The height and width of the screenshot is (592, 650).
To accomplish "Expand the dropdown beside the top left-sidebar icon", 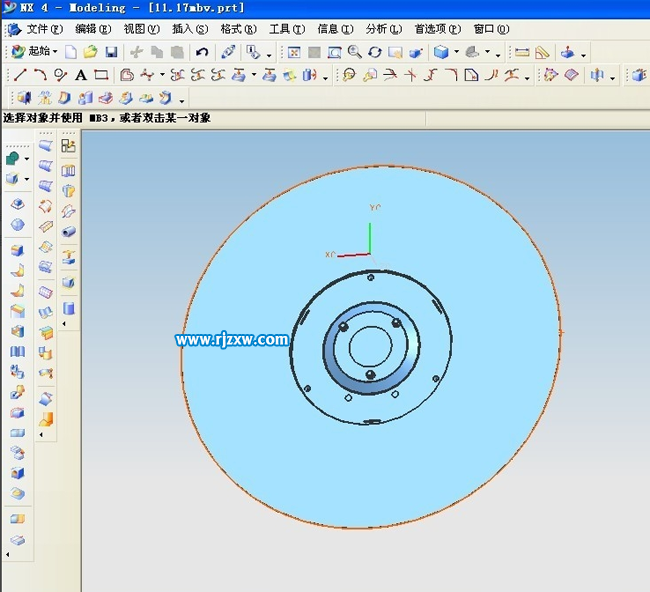I will (x=28, y=158).
